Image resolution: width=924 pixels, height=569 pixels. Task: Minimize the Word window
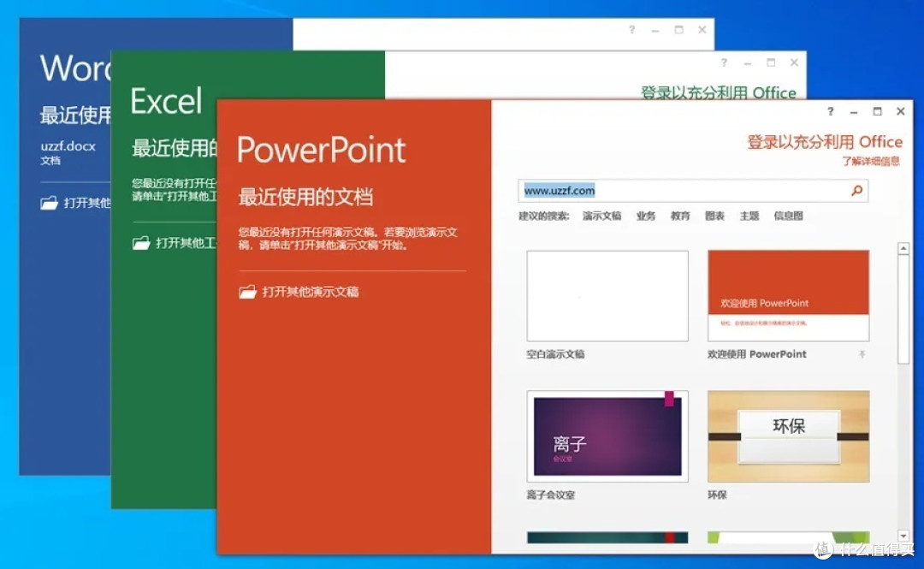click(x=655, y=30)
